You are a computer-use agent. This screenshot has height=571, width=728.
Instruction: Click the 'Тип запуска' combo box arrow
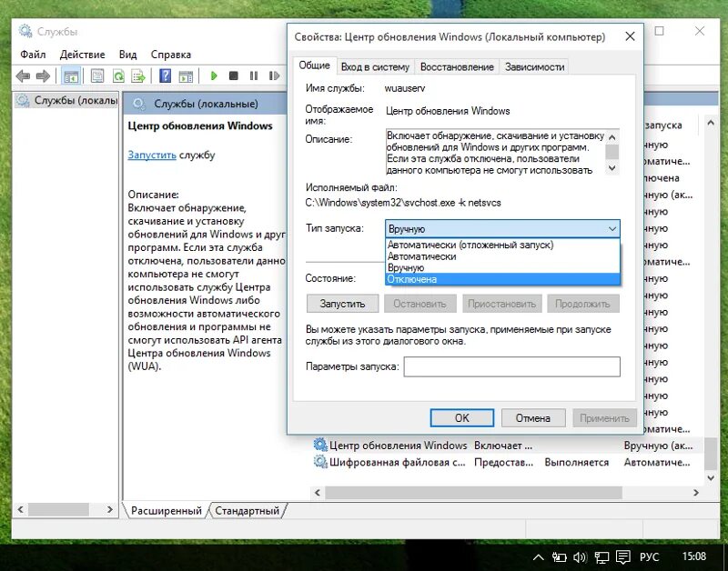612,229
